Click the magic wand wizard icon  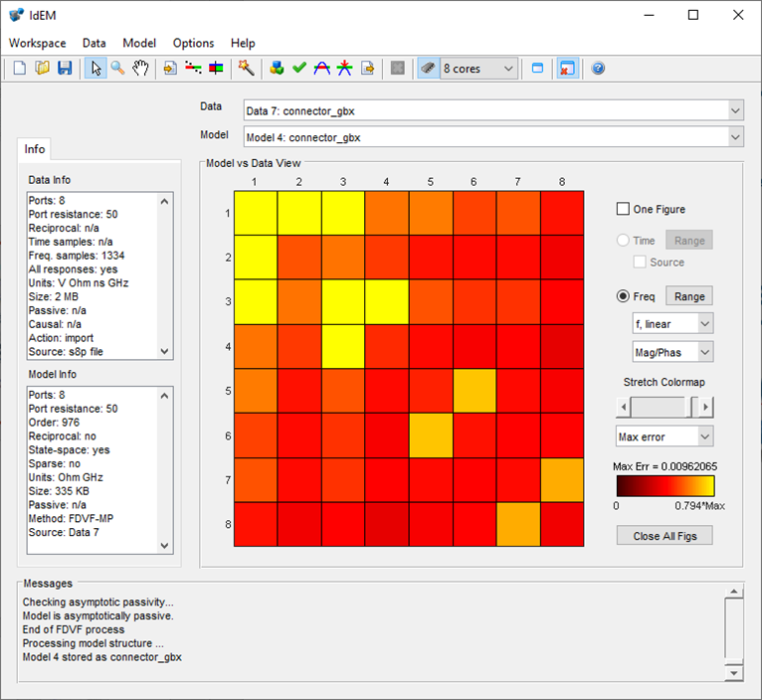pos(247,69)
